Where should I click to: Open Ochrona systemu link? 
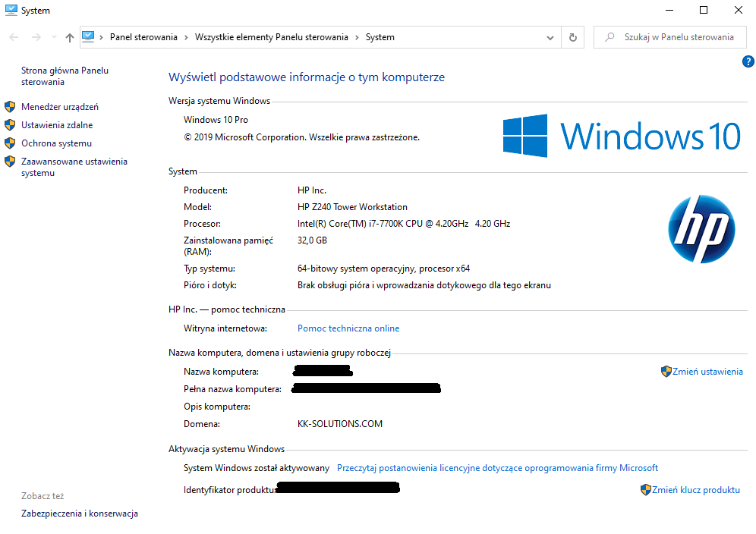tap(56, 143)
